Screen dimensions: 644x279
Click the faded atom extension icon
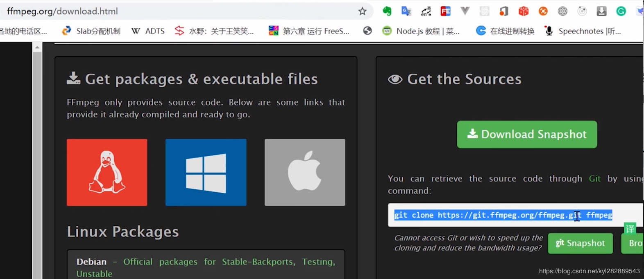click(x=485, y=11)
